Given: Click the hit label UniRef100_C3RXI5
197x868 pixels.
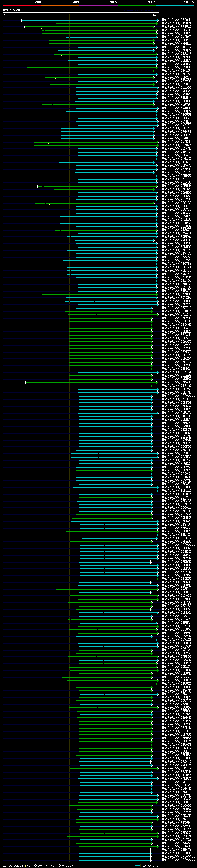Looking at the screenshot, I should click(x=177, y=78).
